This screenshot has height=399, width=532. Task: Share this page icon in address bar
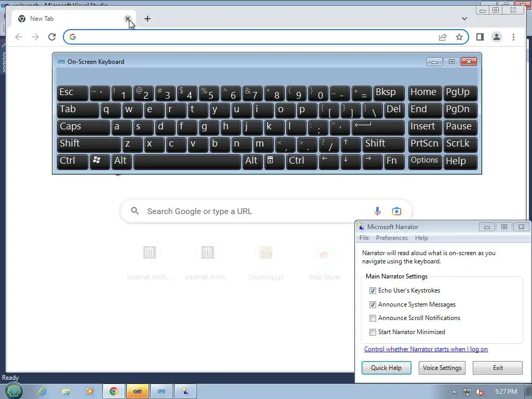tap(443, 37)
